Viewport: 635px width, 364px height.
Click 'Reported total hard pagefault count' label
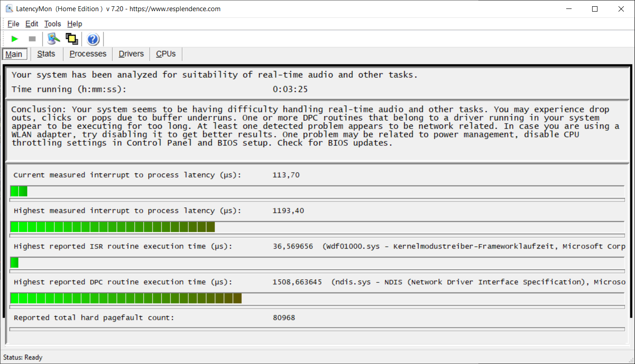(x=94, y=318)
